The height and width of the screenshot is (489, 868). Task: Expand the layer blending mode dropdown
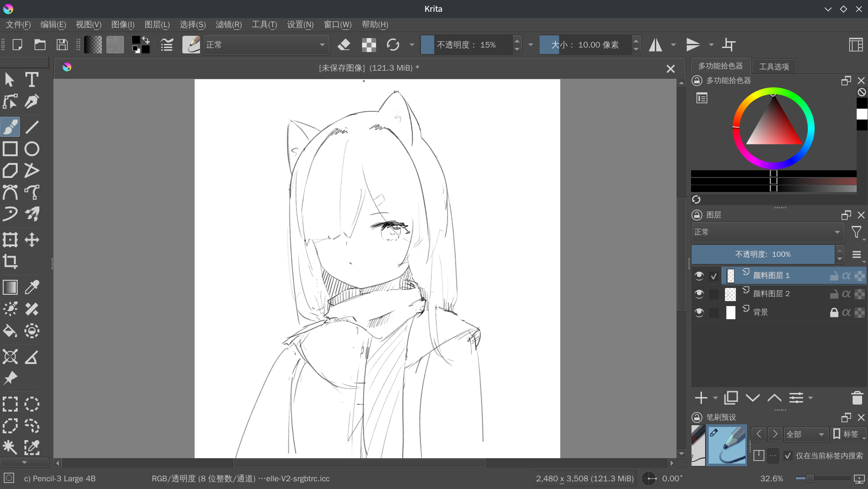click(768, 232)
